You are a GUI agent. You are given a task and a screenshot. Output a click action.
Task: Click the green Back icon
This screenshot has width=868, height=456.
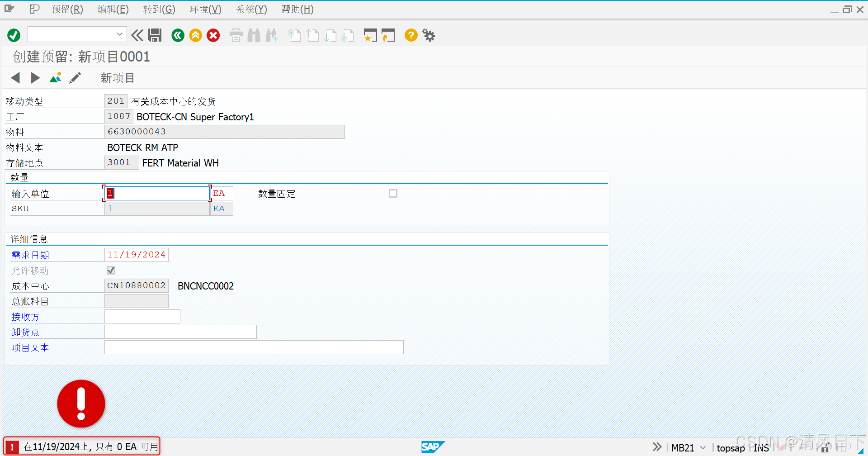(x=178, y=35)
